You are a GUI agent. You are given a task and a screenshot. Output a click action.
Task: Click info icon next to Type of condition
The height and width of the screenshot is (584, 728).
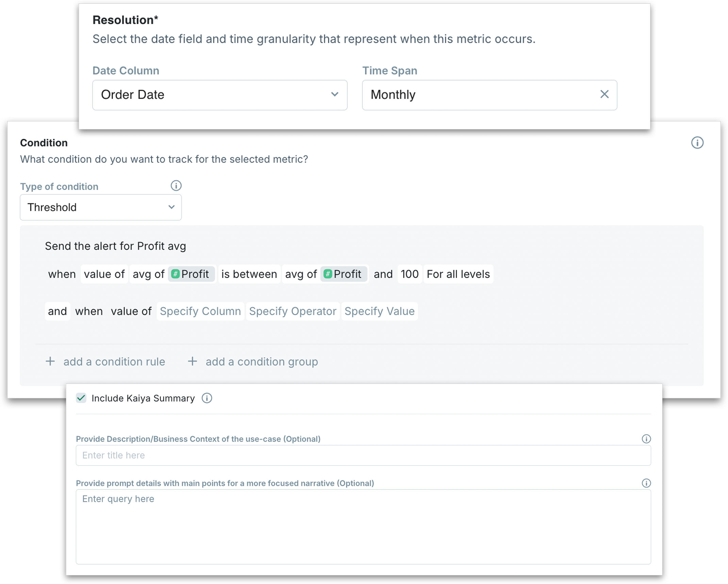click(176, 186)
